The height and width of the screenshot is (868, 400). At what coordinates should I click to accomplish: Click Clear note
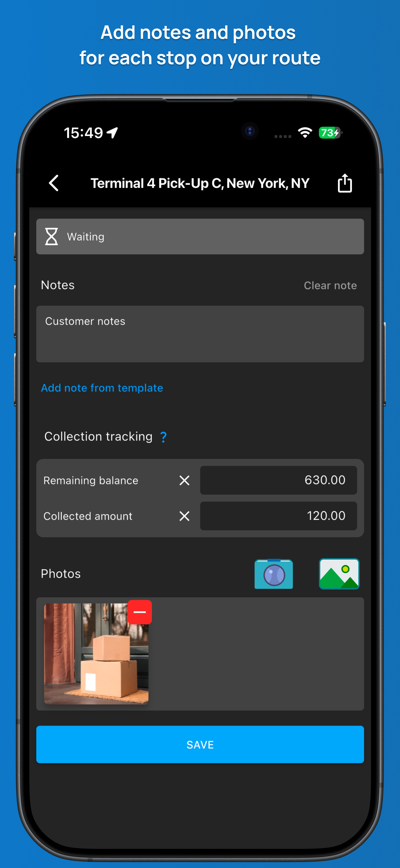pyautogui.click(x=330, y=285)
